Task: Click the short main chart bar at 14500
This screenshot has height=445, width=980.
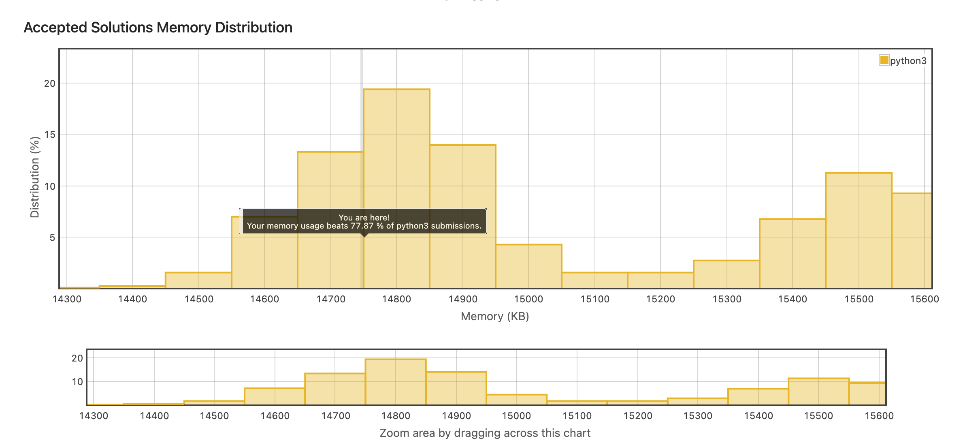Action: coord(198,280)
